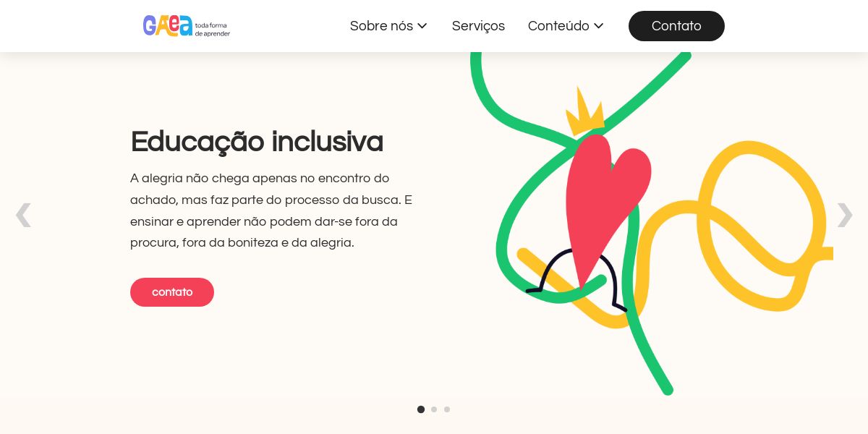Click the black Contato header button
This screenshot has height=434, width=868.
pos(676,26)
